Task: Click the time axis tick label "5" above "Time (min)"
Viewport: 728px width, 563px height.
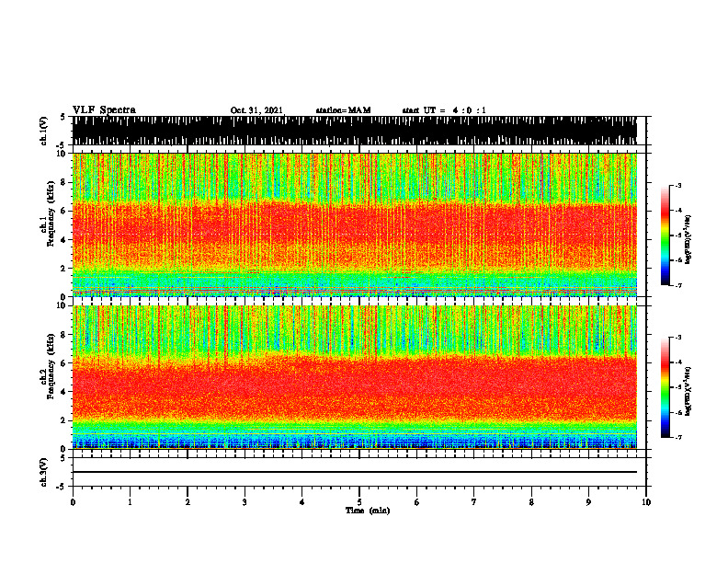Action: pyautogui.click(x=359, y=502)
